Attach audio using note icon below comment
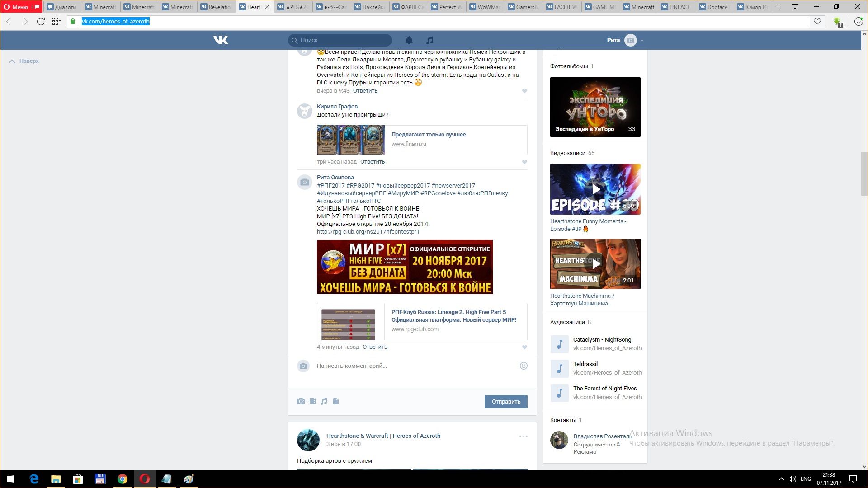868x488 pixels. click(324, 401)
